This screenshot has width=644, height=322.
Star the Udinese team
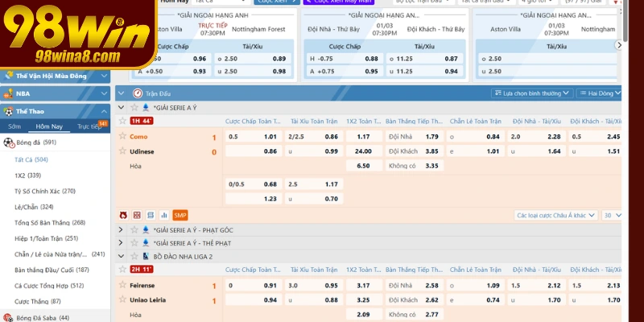pyautogui.click(x=122, y=151)
